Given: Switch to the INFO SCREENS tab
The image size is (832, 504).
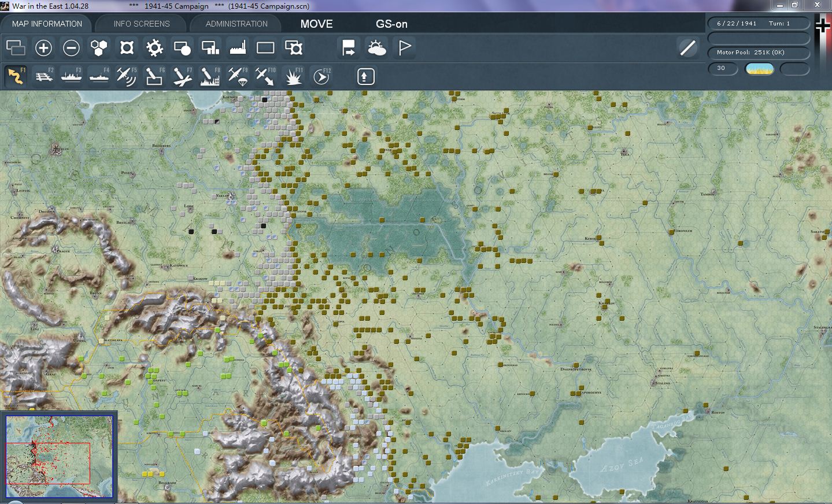Looking at the screenshot, I should (x=142, y=24).
